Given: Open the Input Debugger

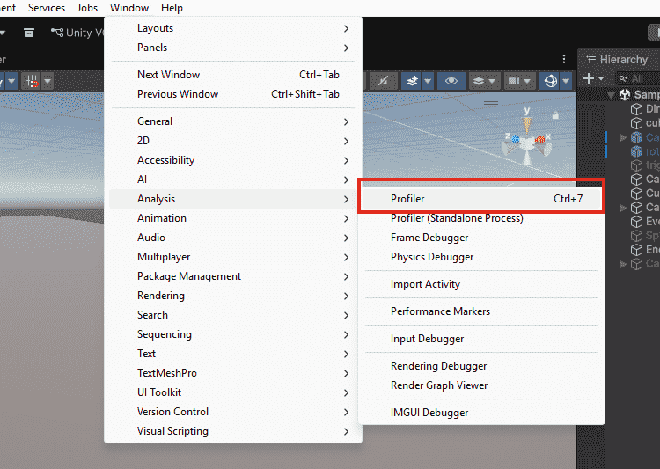Looking at the screenshot, I should click(480, 339).
